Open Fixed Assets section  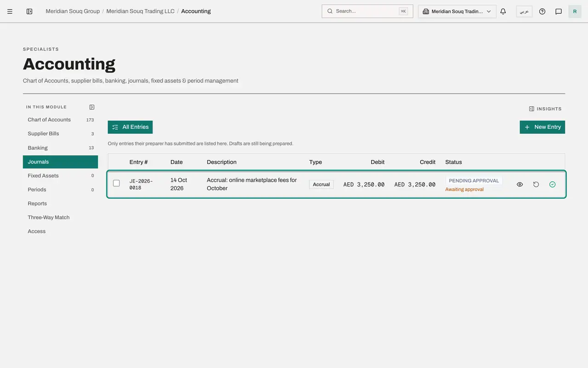click(x=60, y=176)
